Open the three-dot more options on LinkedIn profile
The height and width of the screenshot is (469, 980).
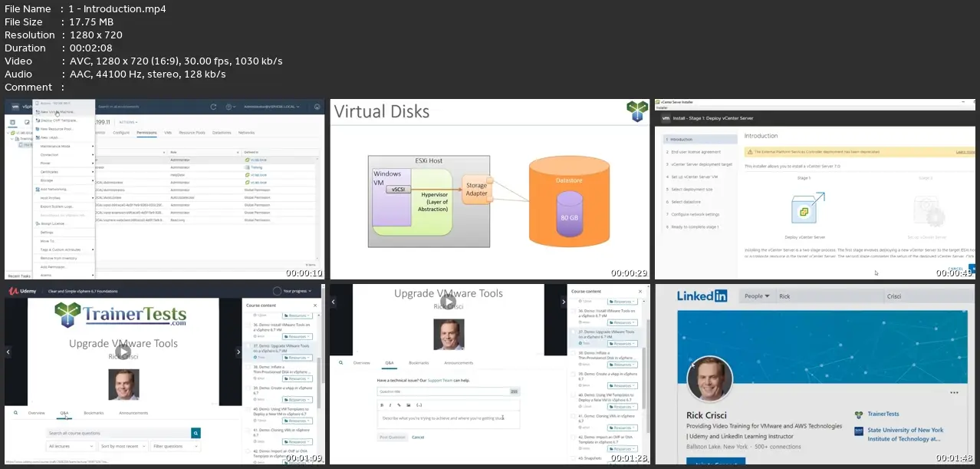point(954,392)
